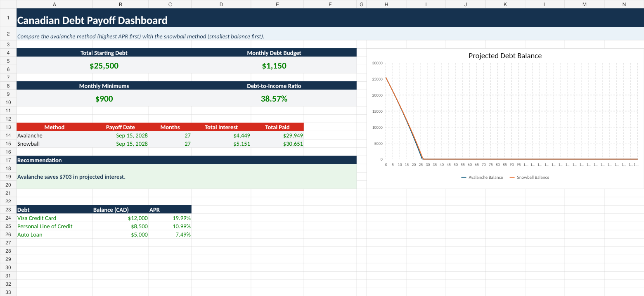
Task: Select Line of Credit balance $8,500
Action: [121, 226]
